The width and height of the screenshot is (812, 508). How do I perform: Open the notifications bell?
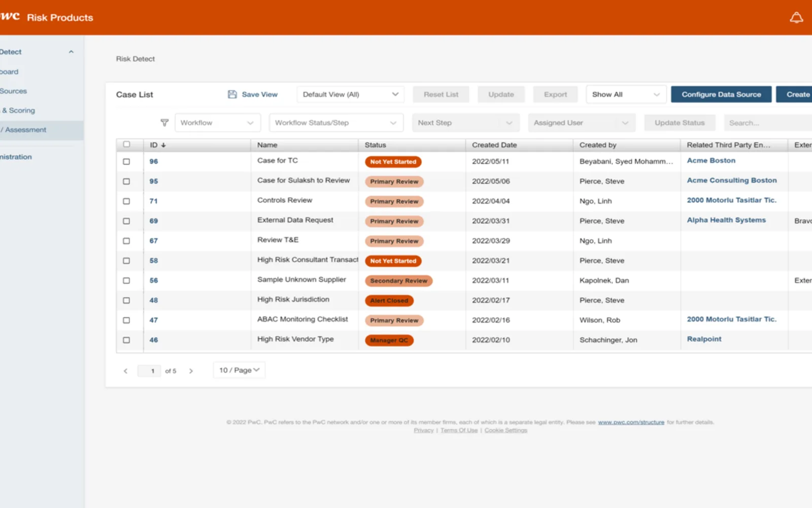(796, 18)
